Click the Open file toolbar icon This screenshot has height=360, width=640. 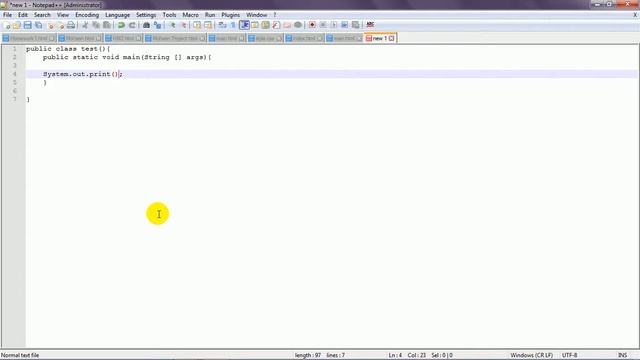coord(17,25)
